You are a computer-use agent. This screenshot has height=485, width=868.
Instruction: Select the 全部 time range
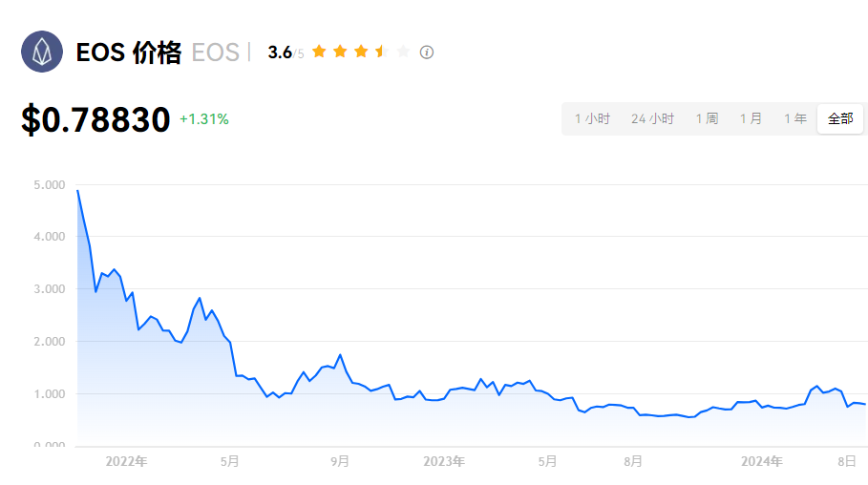pyautogui.click(x=840, y=119)
